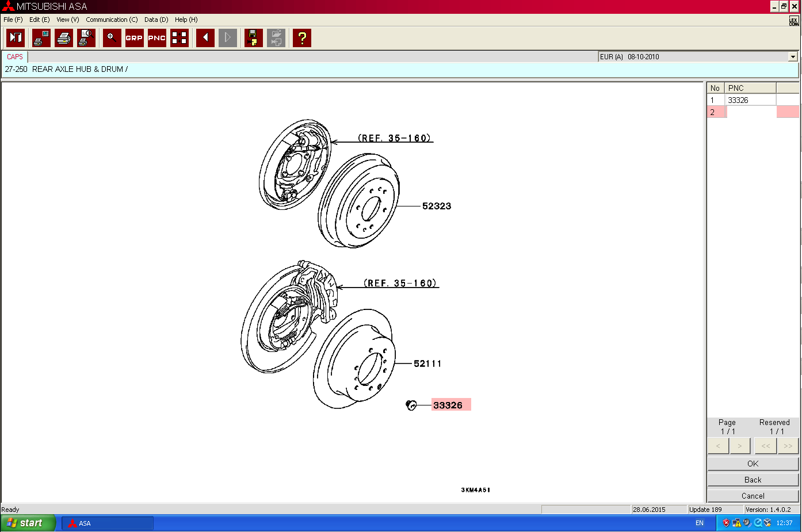This screenshot has width=802, height=532.
Task: Click the network warning tray icon
Action: (x=736, y=523)
